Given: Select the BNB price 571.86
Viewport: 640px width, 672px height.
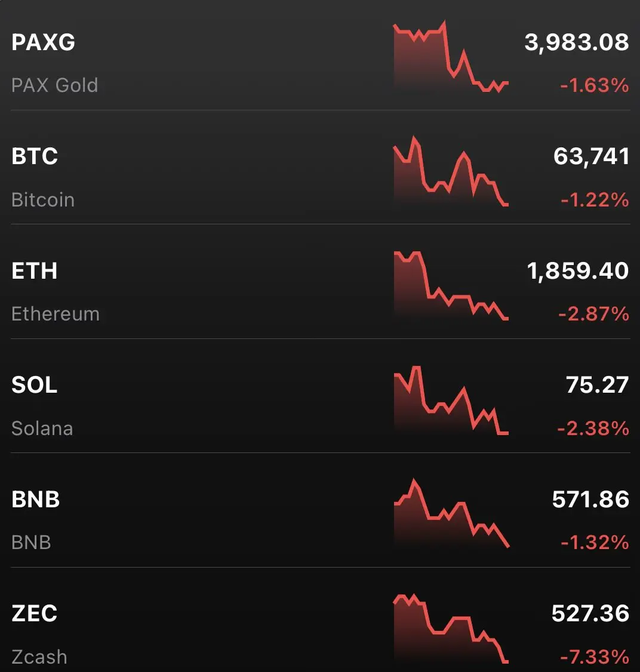Looking at the screenshot, I should coord(590,500).
